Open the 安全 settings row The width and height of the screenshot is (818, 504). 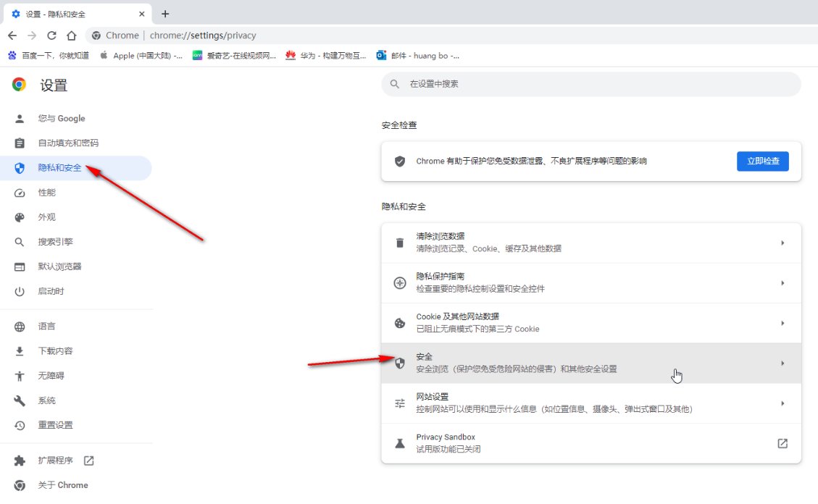click(x=591, y=364)
